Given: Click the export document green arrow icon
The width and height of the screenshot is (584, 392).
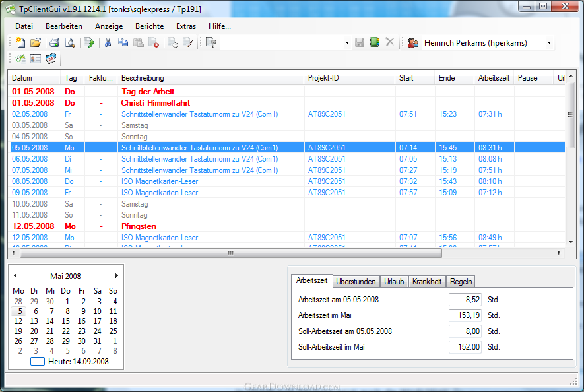Looking at the screenshot, I should click(x=89, y=42).
